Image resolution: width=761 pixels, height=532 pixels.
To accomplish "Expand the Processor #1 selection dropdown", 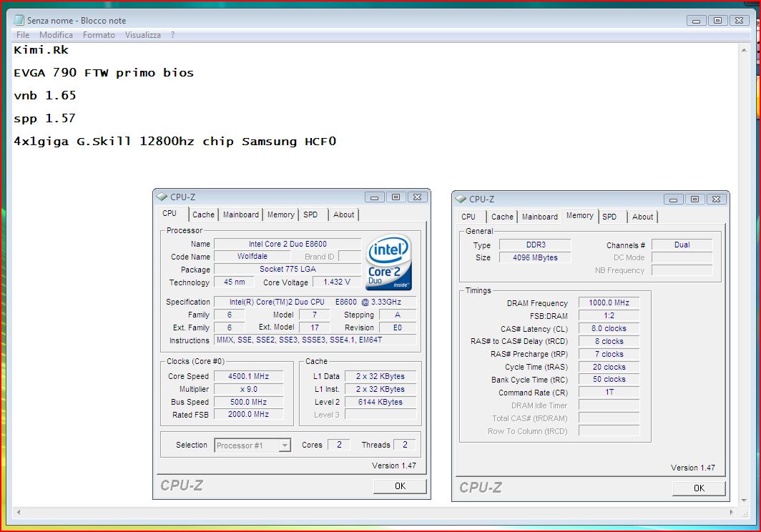I will (x=285, y=445).
